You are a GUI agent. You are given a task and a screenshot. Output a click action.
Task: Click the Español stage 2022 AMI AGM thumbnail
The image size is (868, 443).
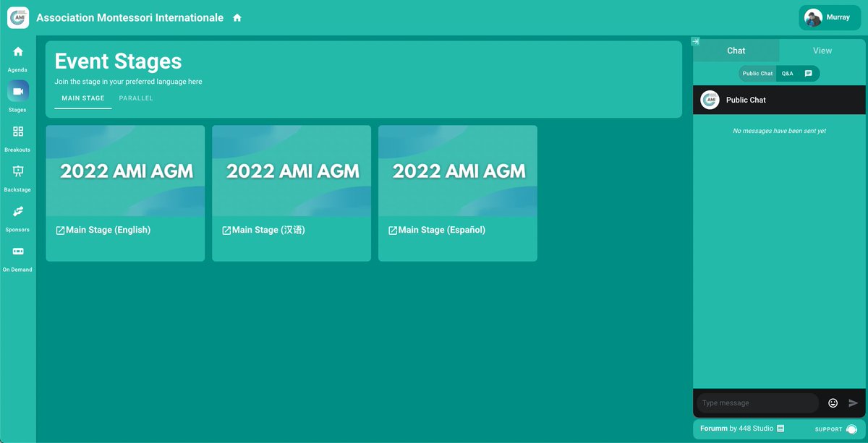[x=458, y=171]
